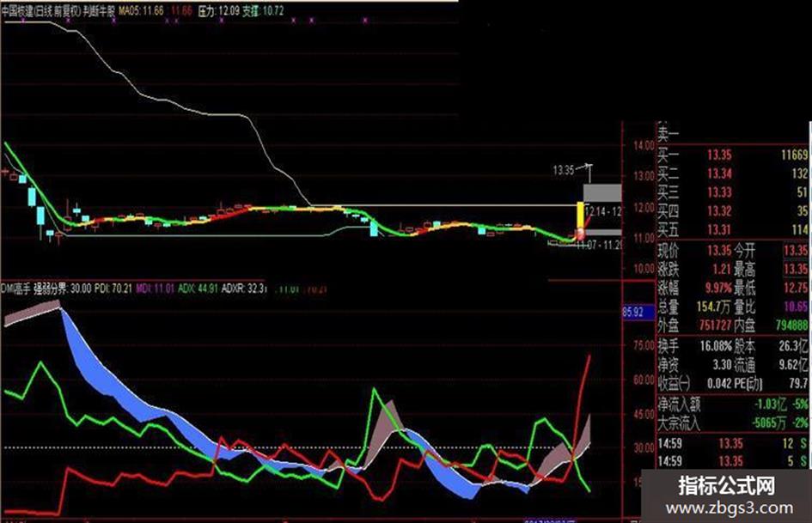Click the 12.14 gap label beside yellow candle

coord(605,211)
